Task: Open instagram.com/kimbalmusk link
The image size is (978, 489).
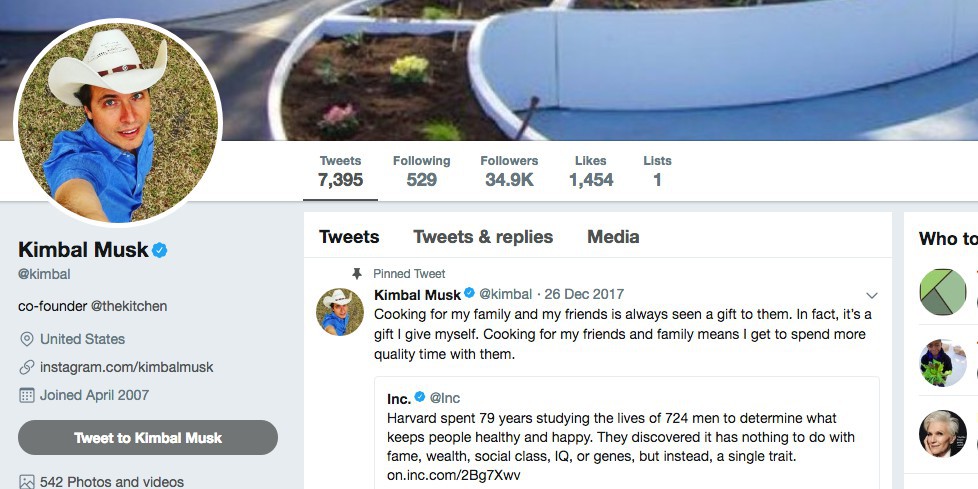Action: (127, 367)
